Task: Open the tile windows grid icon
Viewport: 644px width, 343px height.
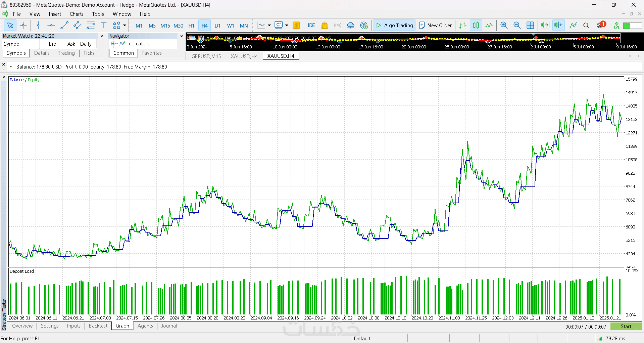Action: 530,25
